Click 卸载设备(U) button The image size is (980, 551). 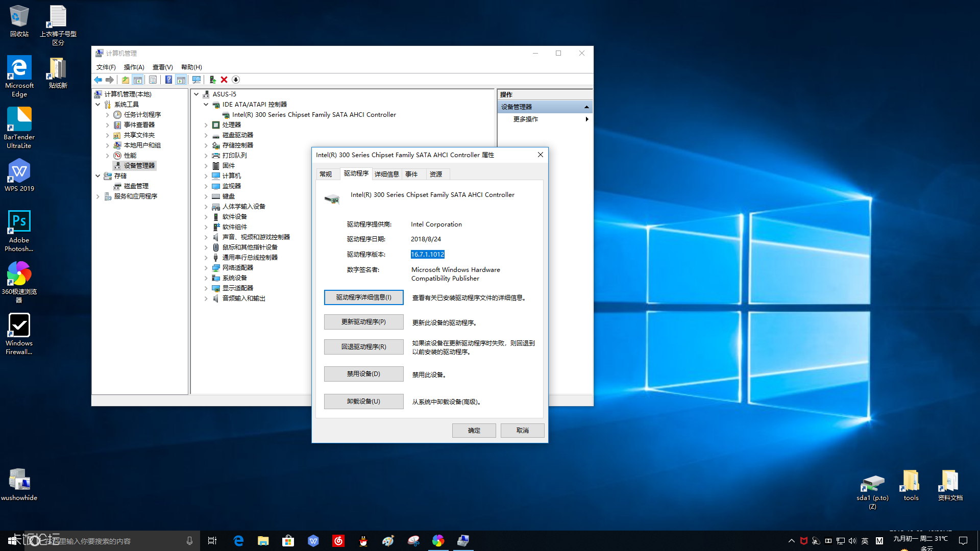(364, 402)
